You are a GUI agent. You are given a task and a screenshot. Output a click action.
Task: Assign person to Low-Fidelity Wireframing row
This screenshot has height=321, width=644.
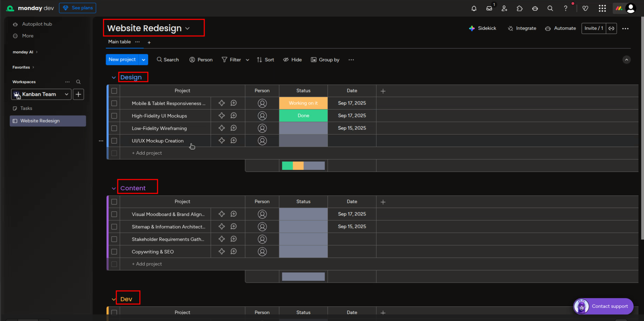pos(262,128)
